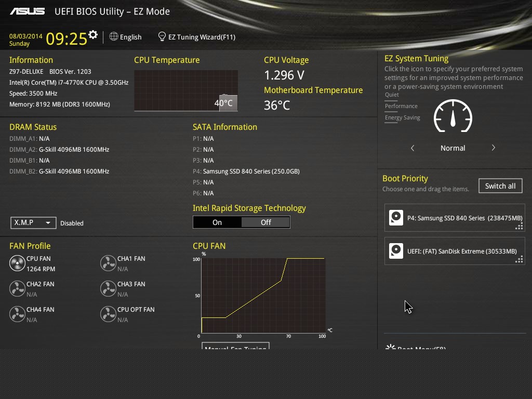Click the CPU FAN curve graph
Image resolution: width=532 pixels, height=399 pixels.
[x=263, y=295]
